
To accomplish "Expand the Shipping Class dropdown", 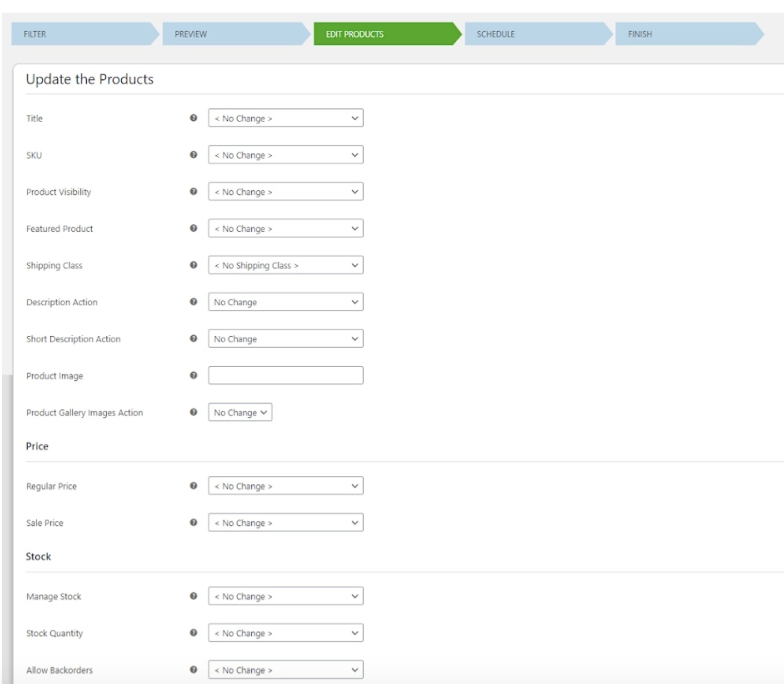I will [x=285, y=265].
